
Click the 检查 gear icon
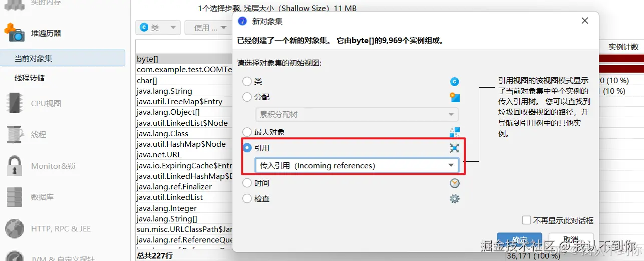(454, 198)
